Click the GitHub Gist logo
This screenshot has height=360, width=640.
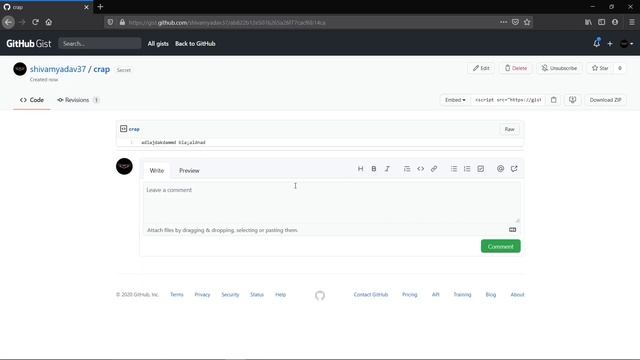[29, 44]
